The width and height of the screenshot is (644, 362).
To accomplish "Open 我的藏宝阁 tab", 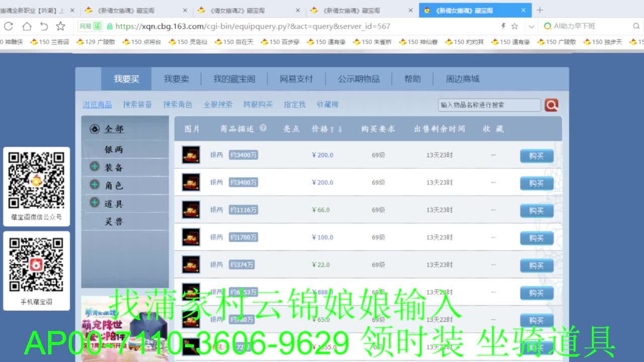I will coord(234,79).
